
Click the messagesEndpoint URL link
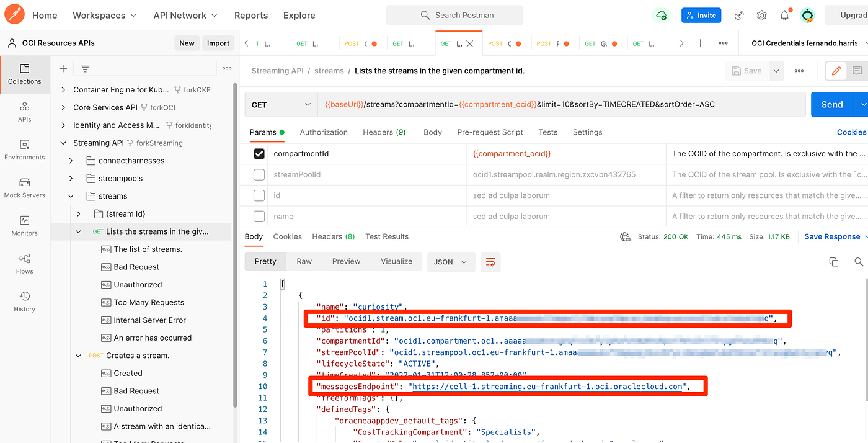click(x=547, y=387)
